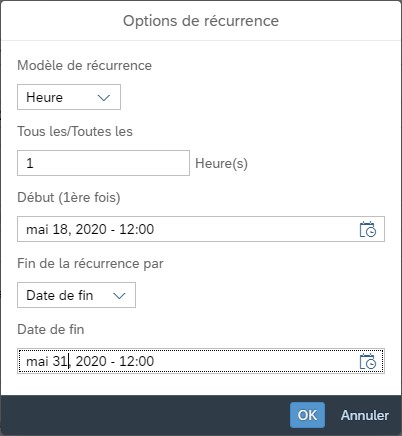Click the 12:00 time in end date
The width and height of the screenshot is (402, 436).
coord(137,361)
